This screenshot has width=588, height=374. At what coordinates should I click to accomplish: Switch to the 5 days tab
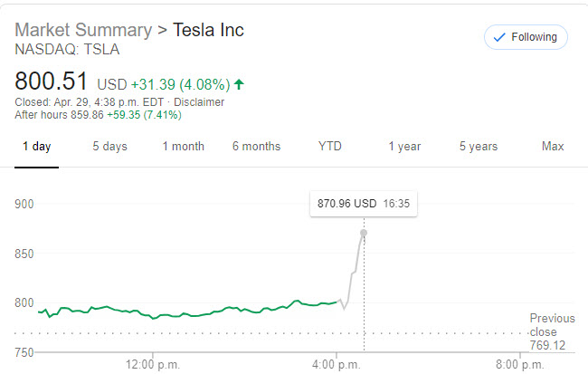coord(109,147)
